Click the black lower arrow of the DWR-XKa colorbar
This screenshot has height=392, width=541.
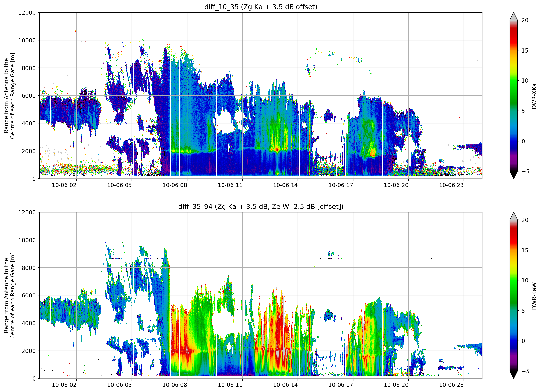514,175
